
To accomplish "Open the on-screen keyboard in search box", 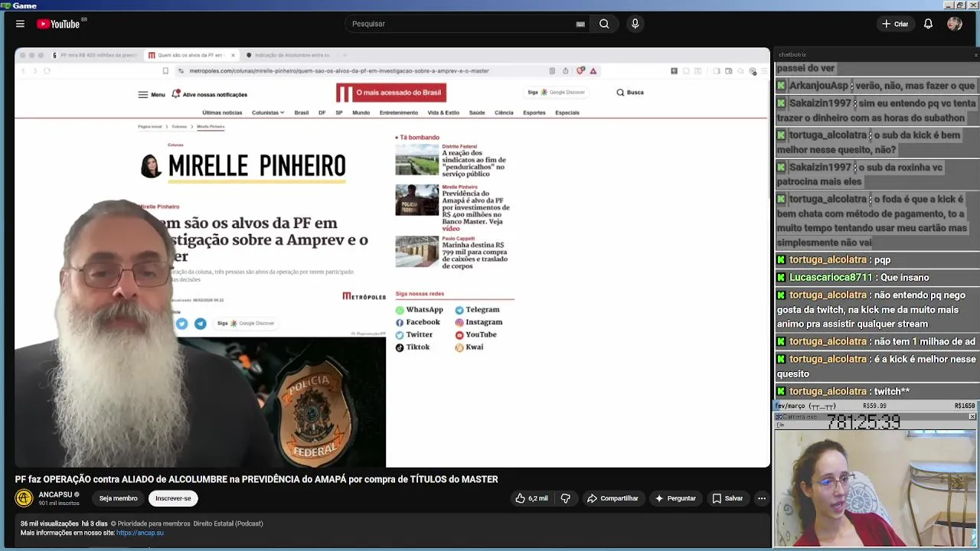I will 580,24.
